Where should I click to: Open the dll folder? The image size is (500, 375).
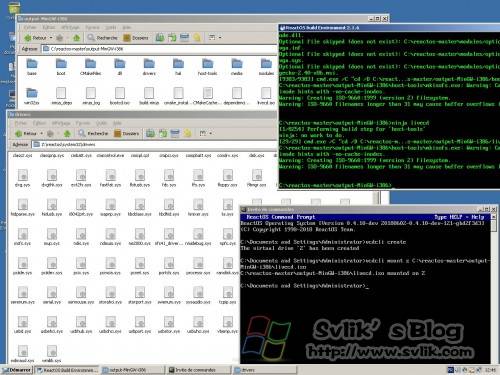point(120,66)
